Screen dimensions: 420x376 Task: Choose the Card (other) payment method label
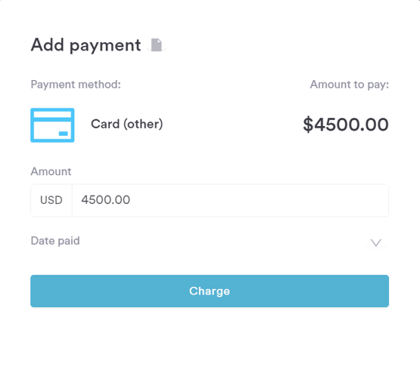[x=127, y=124]
